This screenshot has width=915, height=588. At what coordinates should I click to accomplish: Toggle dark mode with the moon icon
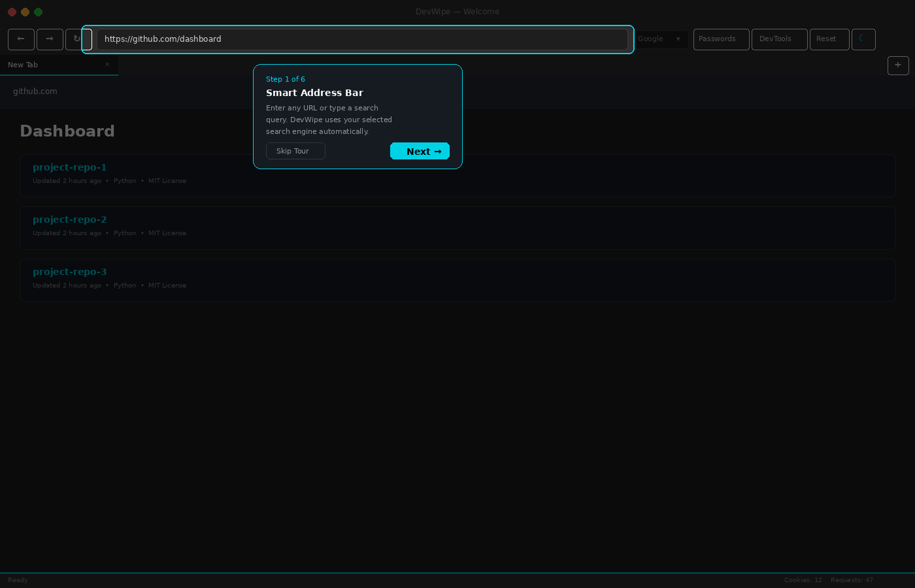pyautogui.click(x=863, y=39)
